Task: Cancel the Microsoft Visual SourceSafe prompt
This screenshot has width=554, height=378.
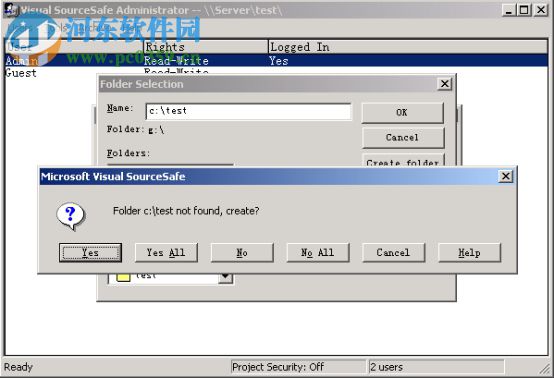Action: click(x=393, y=253)
